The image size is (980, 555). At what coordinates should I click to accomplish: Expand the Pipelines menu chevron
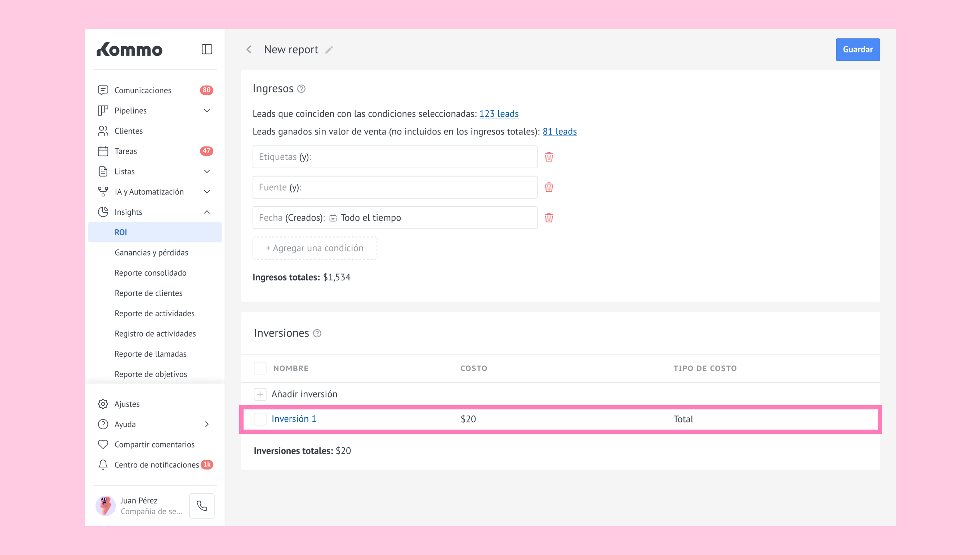click(x=207, y=111)
